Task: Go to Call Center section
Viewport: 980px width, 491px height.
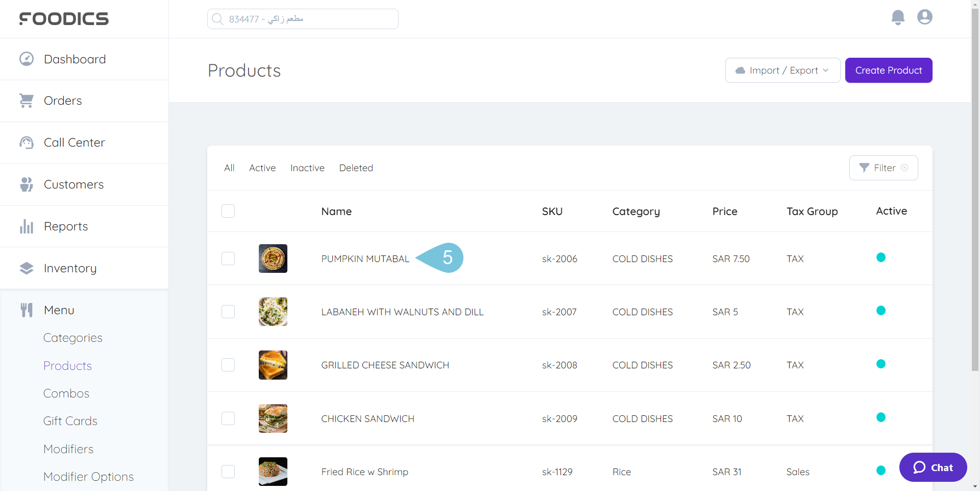Action: pos(84,143)
